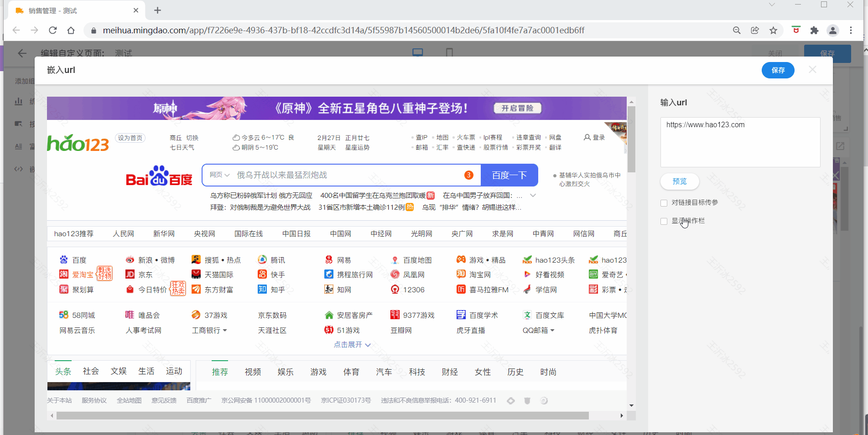Close the 销售管理 - 测试 browser tab
Image resolution: width=868 pixels, height=435 pixels.
pyautogui.click(x=136, y=10)
